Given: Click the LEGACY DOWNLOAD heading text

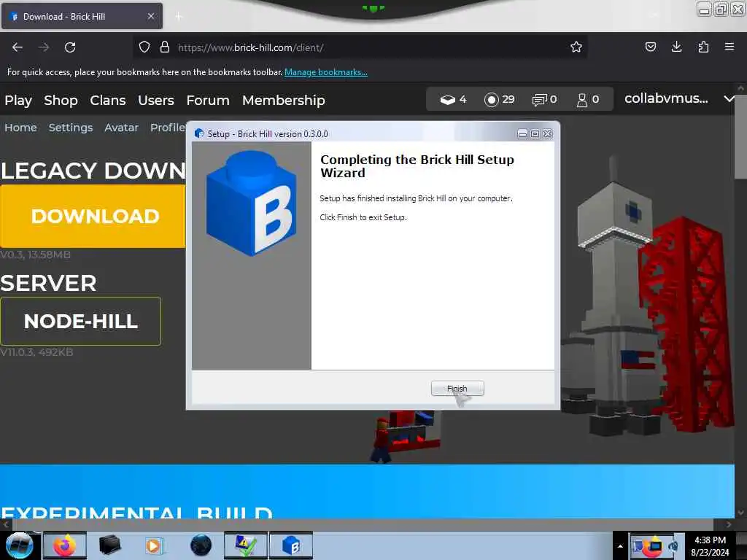Looking at the screenshot, I should click(93, 171).
